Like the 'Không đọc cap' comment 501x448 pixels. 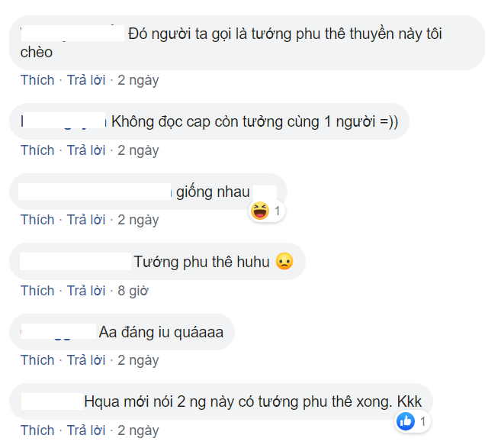pyautogui.click(x=37, y=150)
